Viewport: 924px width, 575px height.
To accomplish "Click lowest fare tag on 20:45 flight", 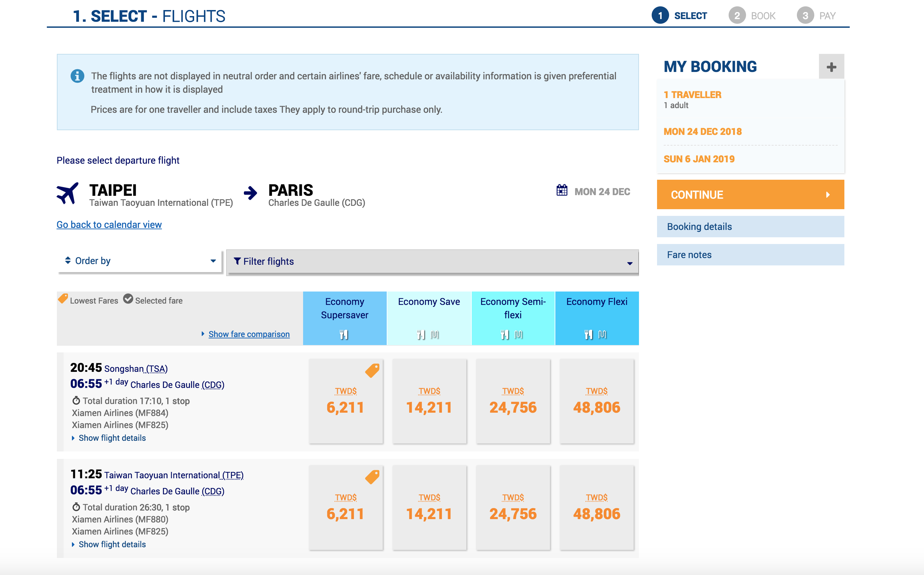I will [372, 370].
